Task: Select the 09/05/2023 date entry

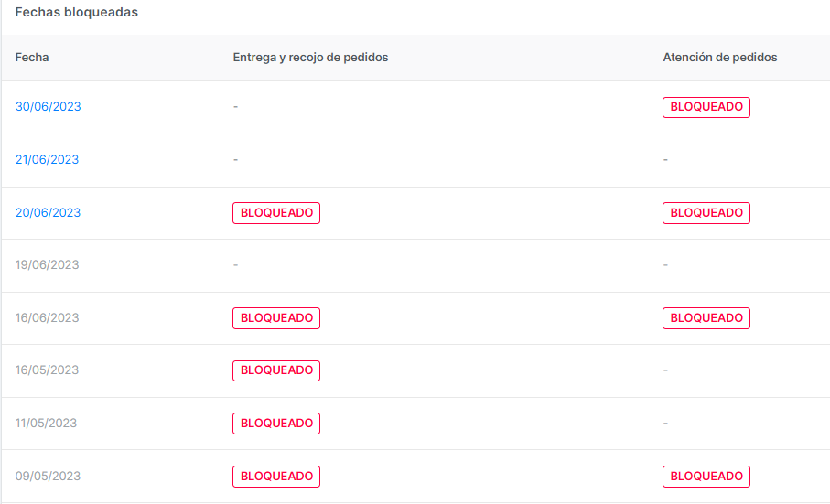Action: coord(48,477)
